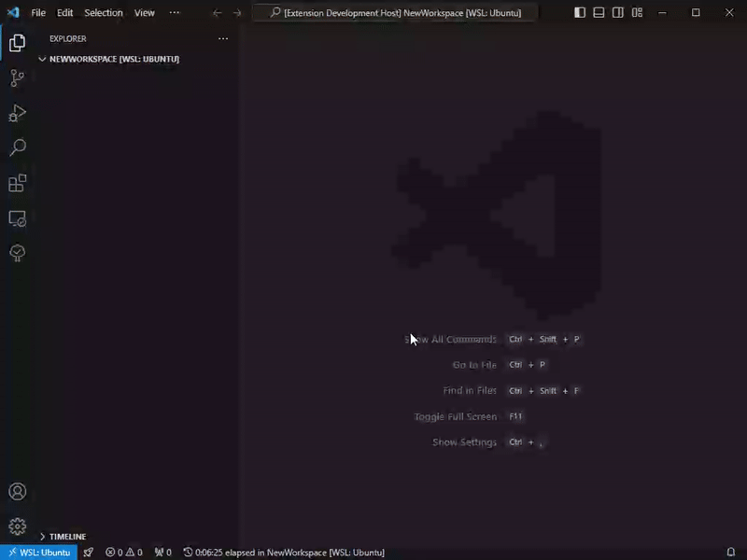Screen dimensions: 747x560
Task: Open the Run and Debug view
Action: click(x=17, y=113)
